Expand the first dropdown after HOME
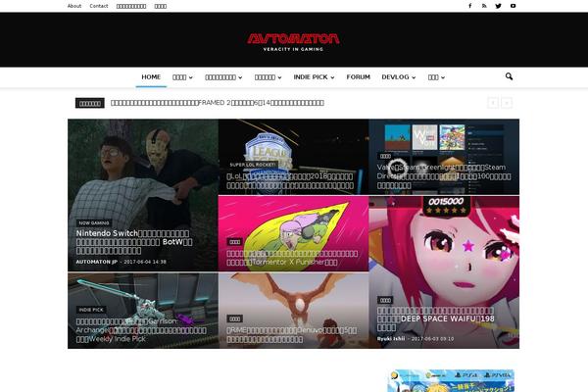588x392 pixels. point(182,77)
